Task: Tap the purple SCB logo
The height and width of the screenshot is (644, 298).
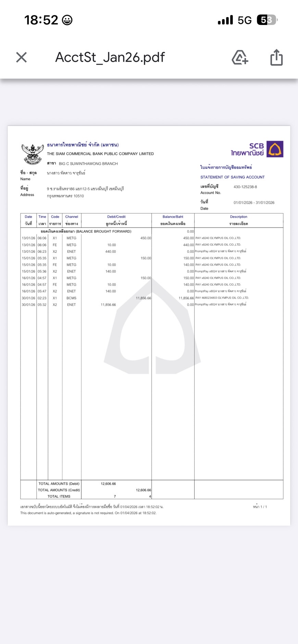Action: 275,149
